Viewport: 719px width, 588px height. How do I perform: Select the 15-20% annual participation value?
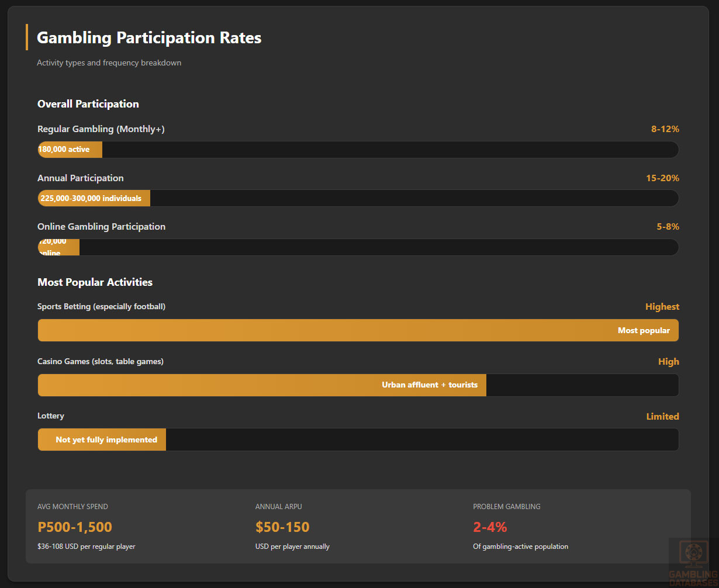tap(662, 178)
